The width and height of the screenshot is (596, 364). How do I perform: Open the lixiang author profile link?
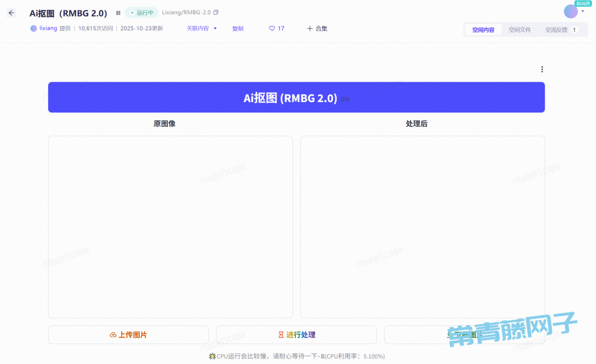coord(48,29)
